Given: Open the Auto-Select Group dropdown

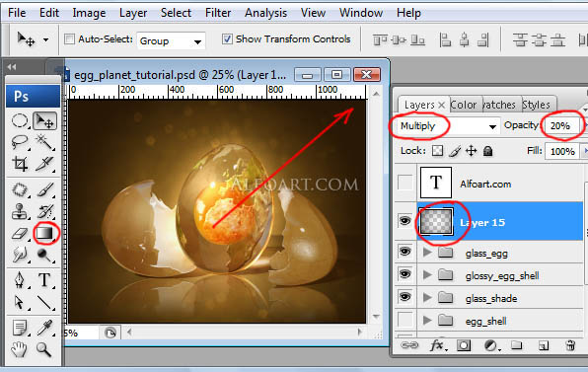Looking at the screenshot, I should coord(171,40).
